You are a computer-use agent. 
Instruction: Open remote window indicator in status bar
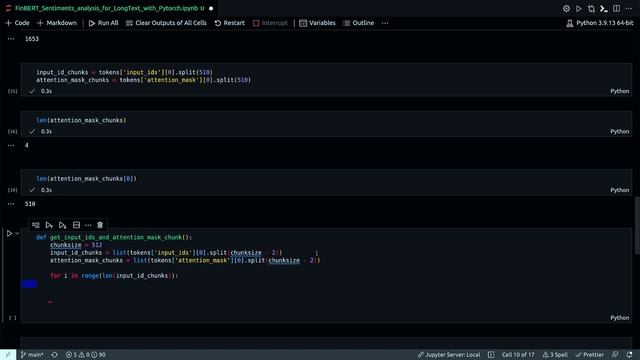pos(8,355)
